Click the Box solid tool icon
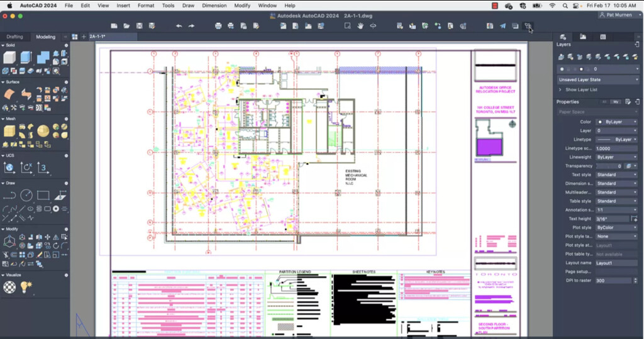 click(x=9, y=58)
